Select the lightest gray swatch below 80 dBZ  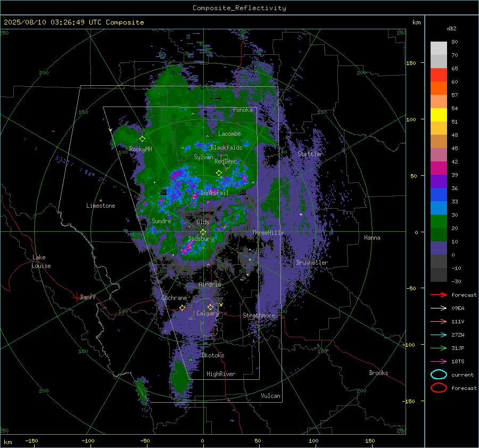439,48
